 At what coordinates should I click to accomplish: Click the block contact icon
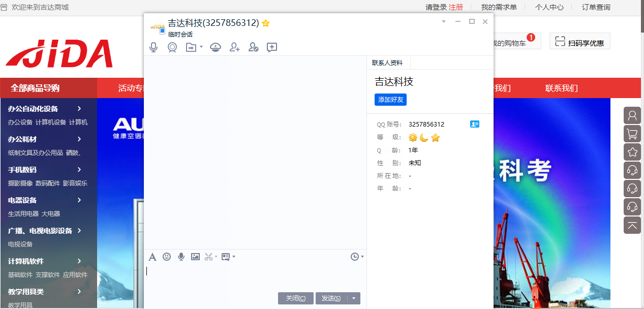(x=253, y=47)
